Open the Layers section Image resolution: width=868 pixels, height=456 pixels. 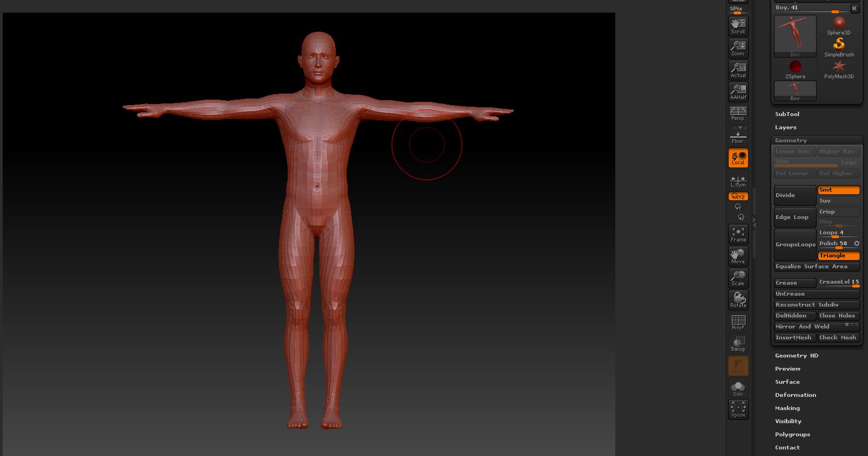pyautogui.click(x=785, y=128)
